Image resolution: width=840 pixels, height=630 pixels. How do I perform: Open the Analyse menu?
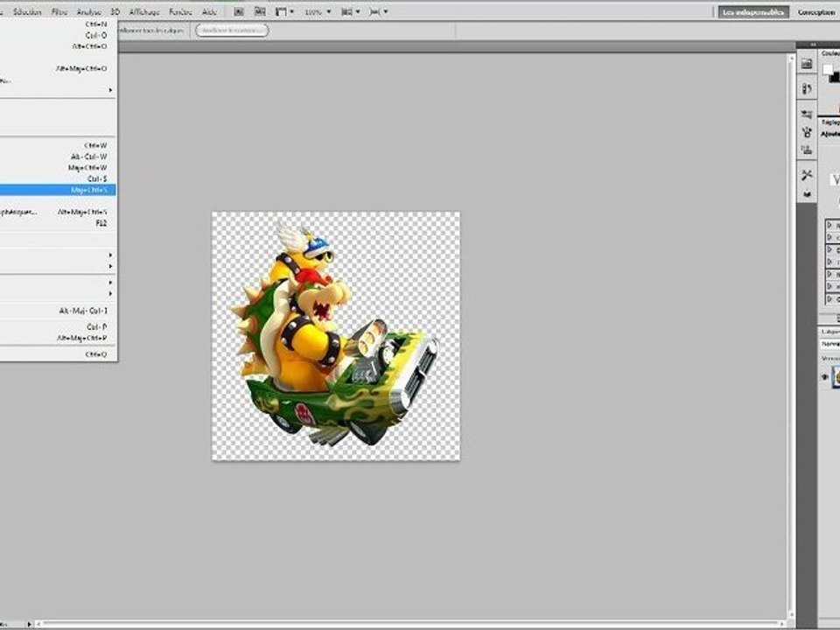tap(89, 11)
